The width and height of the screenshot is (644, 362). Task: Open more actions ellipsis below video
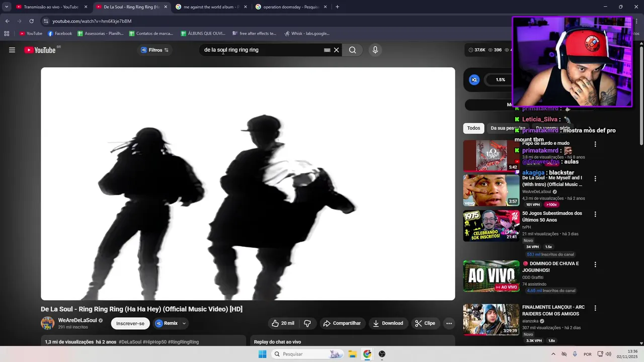(x=449, y=323)
